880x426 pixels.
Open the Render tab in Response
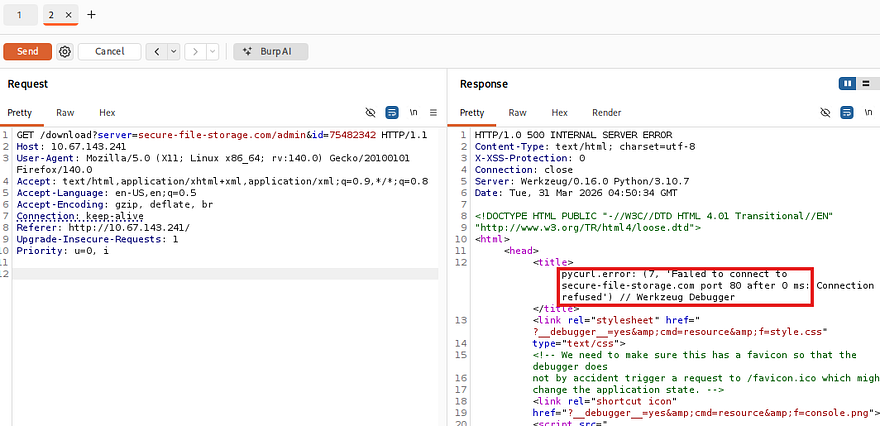pos(606,113)
